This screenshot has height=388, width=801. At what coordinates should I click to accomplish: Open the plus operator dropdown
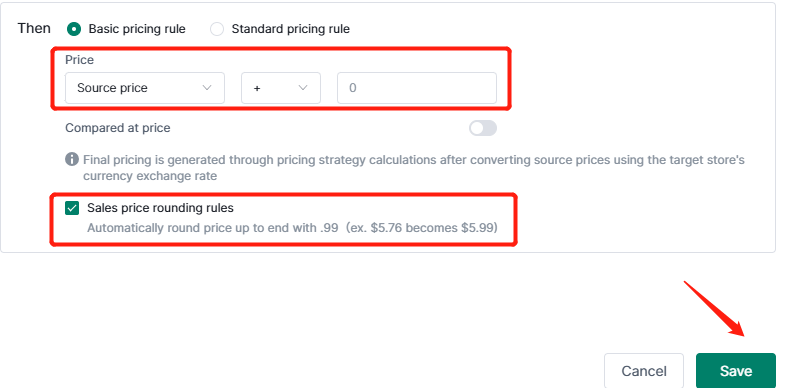pyautogui.click(x=281, y=88)
